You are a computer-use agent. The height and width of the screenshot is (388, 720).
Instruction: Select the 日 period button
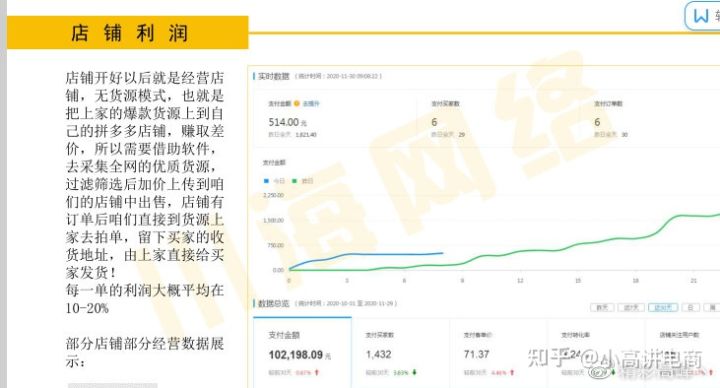click(691, 308)
